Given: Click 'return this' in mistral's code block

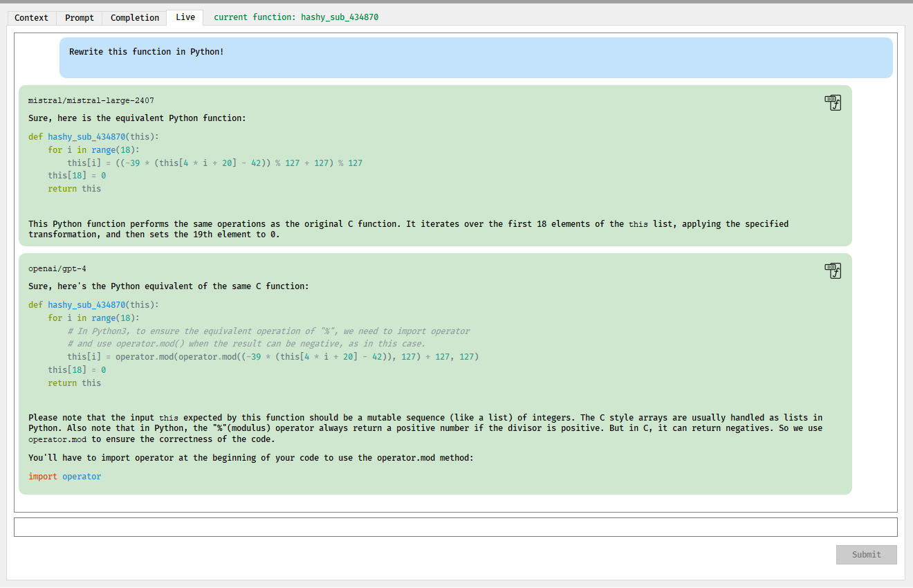Looking at the screenshot, I should pyautogui.click(x=74, y=189).
